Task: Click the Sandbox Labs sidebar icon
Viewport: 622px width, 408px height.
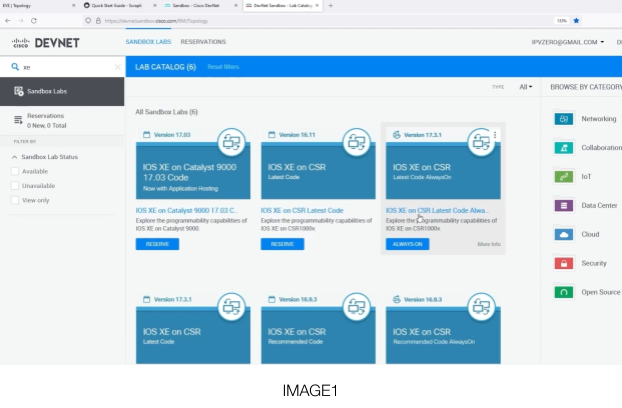Action: click(19, 91)
